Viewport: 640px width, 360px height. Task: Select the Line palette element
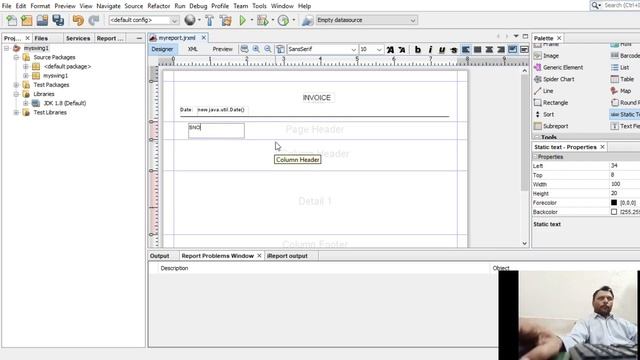544,91
